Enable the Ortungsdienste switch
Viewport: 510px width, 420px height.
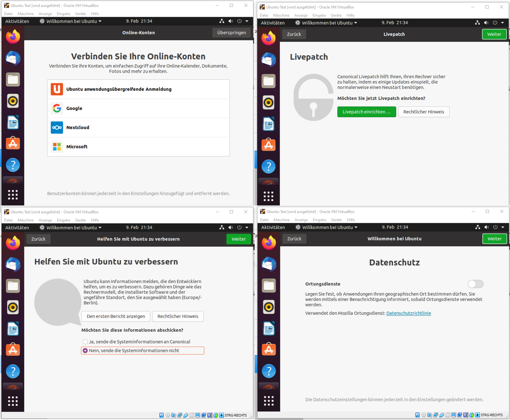[475, 284]
